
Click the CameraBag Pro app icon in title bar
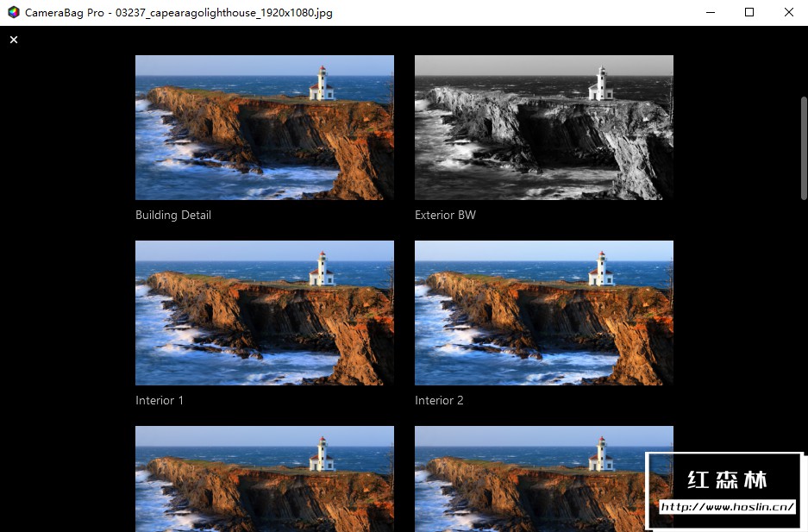click(14, 12)
